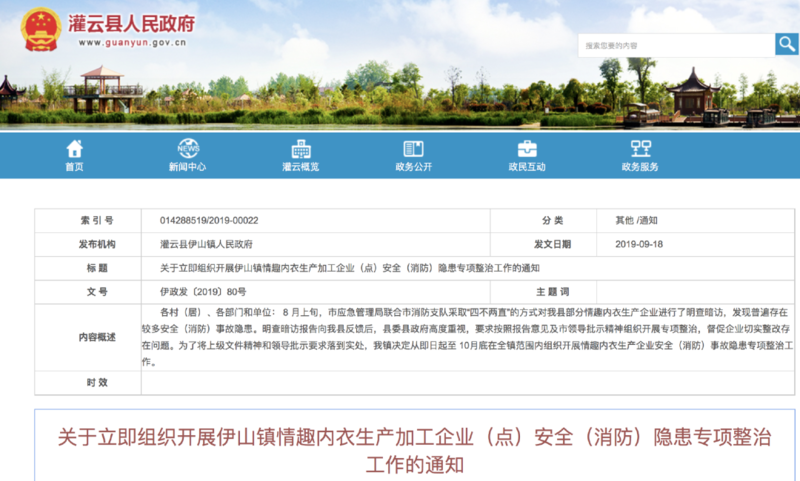
Task: Click the 灌云县人民政府 site title
Action: (x=130, y=23)
